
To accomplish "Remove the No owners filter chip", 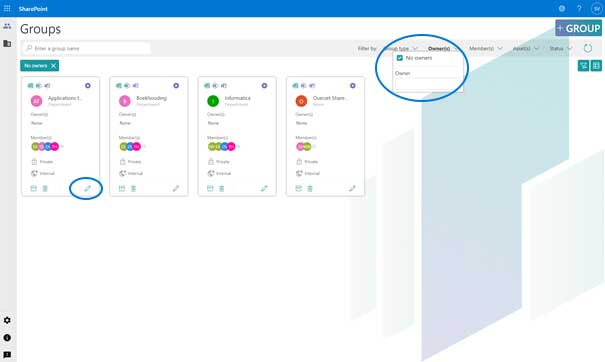I will [54, 66].
